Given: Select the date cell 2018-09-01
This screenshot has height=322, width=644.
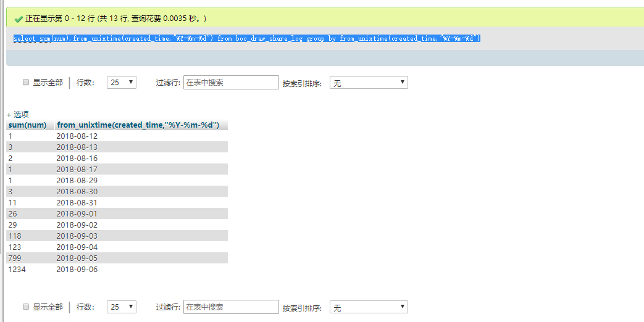Looking at the screenshot, I should pyautogui.click(x=77, y=213).
